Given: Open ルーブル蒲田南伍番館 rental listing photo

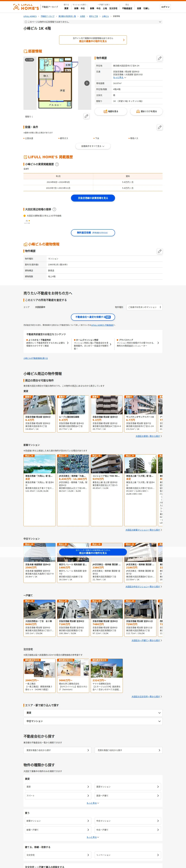Looking at the screenshot, I should point(73,405).
